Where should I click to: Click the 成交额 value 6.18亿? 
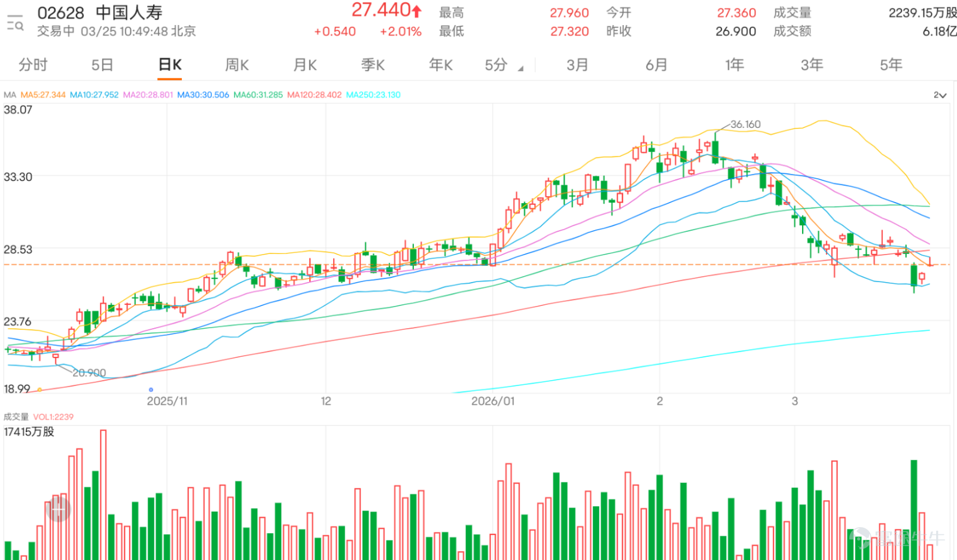coord(939,31)
